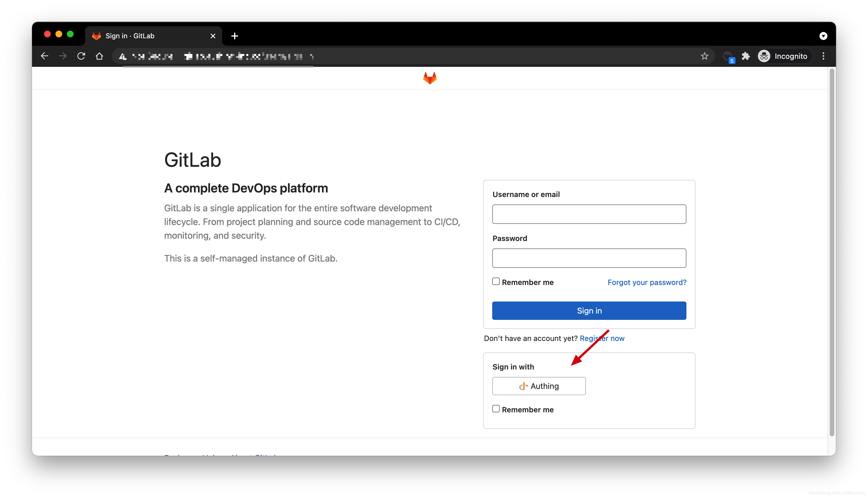
Task: Open the Extensions puzzle-piece icon
Action: coord(746,56)
